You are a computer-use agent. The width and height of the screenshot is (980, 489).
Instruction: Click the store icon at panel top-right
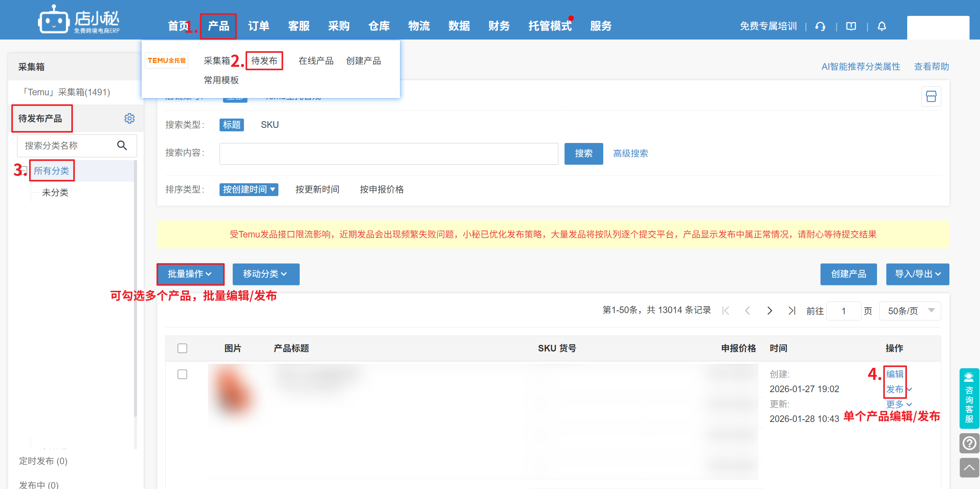click(931, 96)
